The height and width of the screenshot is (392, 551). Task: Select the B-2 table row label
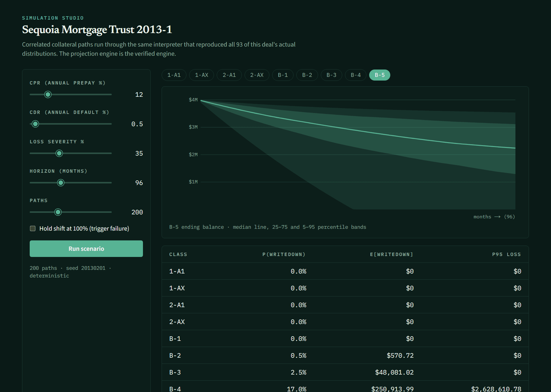[175, 356]
